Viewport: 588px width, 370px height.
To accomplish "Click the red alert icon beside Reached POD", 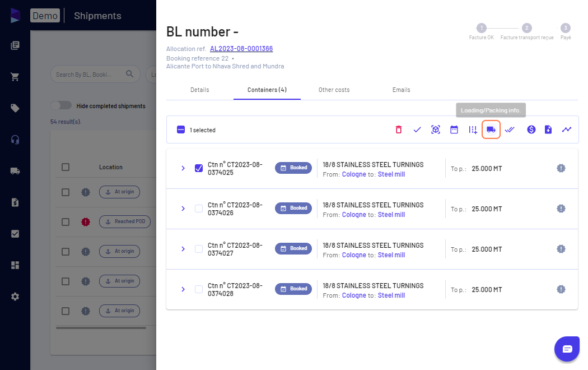I will pos(86,222).
